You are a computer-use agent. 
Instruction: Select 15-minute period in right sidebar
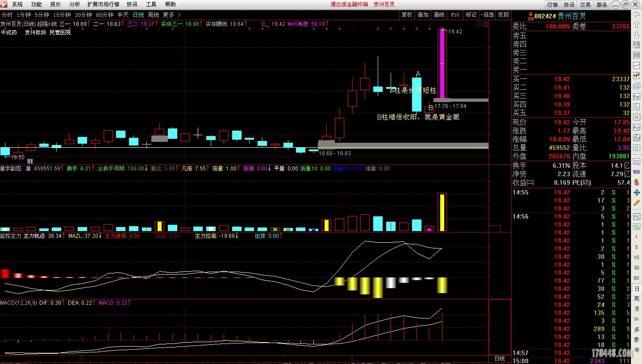(636, 258)
